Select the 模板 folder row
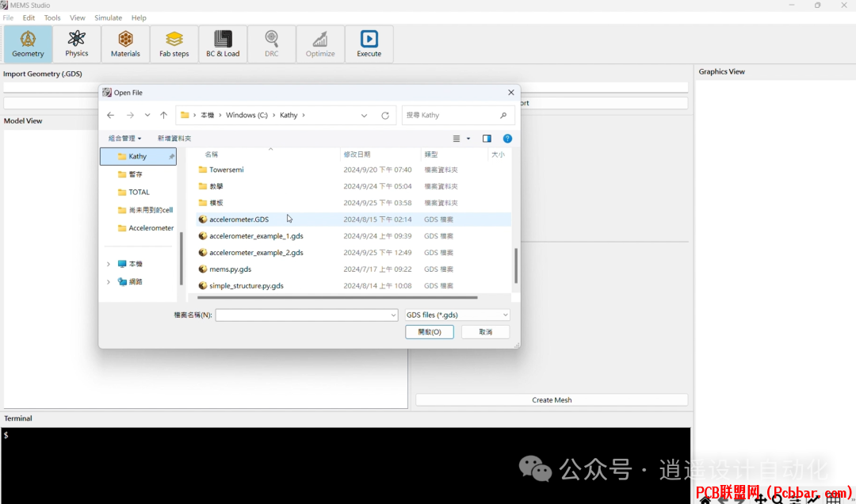Image resolution: width=856 pixels, height=504 pixels. (x=353, y=203)
